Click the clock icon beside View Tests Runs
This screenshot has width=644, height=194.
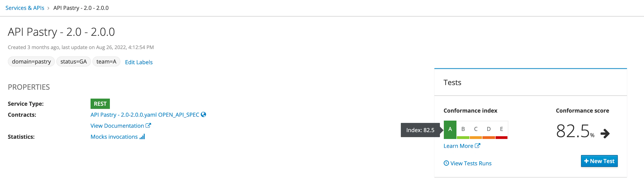(446, 163)
